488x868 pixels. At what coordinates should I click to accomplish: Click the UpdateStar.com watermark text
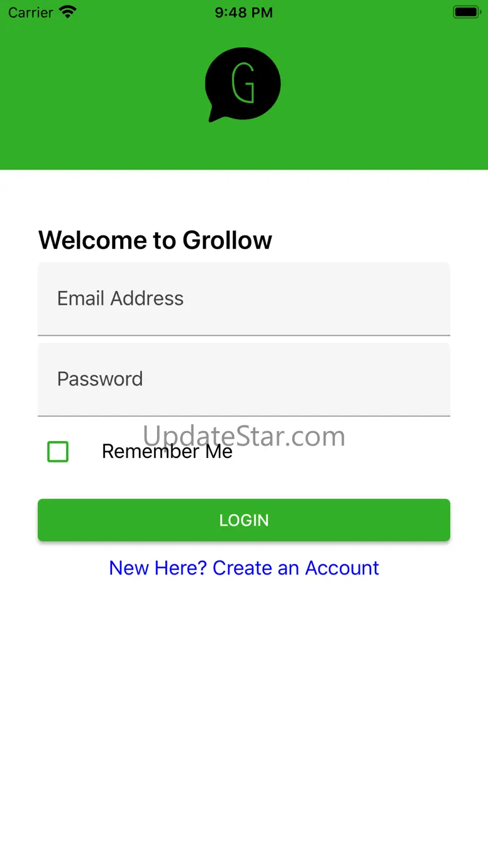[244, 436]
